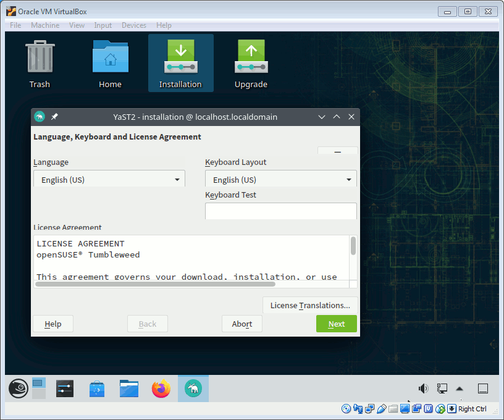Screen dimensions: 504x420
Task: Click the show desktop panel icon
Action: (483, 388)
